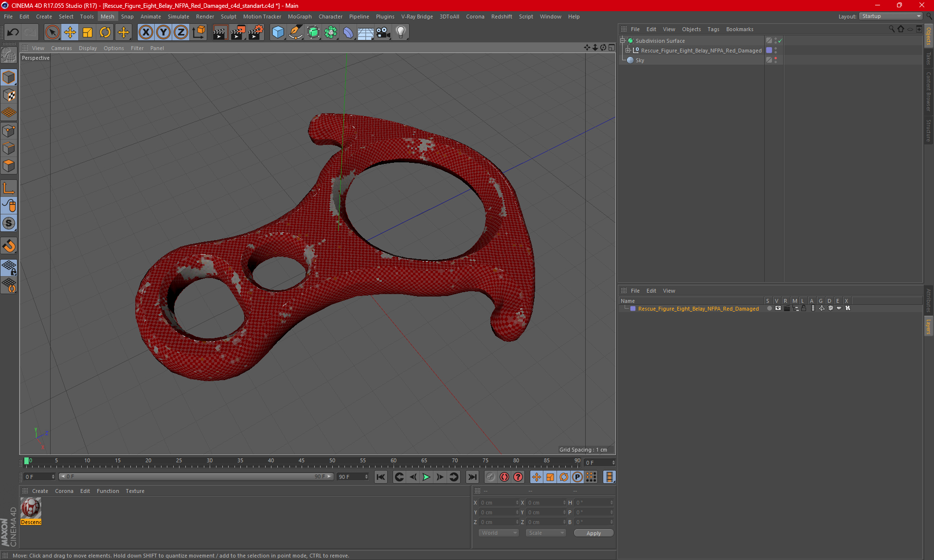
Task: Add a Cube primitive object
Action: coord(278,33)
